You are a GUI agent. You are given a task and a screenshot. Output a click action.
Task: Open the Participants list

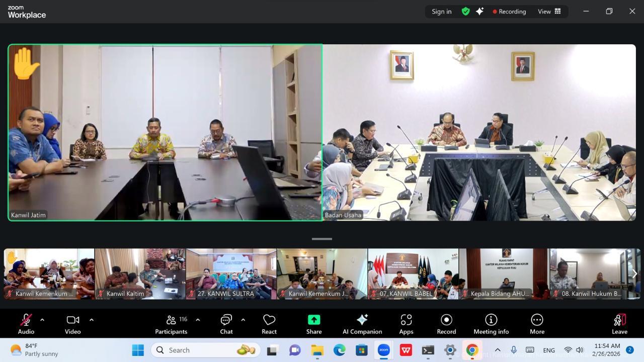click(171, 323)
